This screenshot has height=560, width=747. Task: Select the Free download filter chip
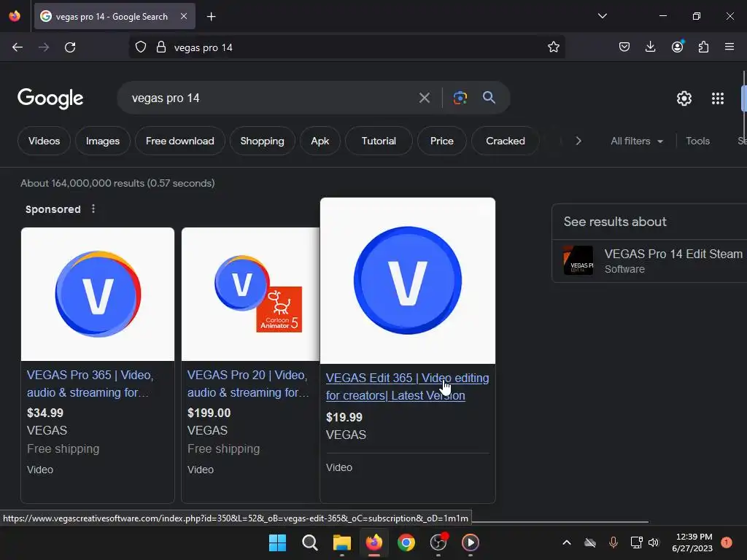[180, 141]
